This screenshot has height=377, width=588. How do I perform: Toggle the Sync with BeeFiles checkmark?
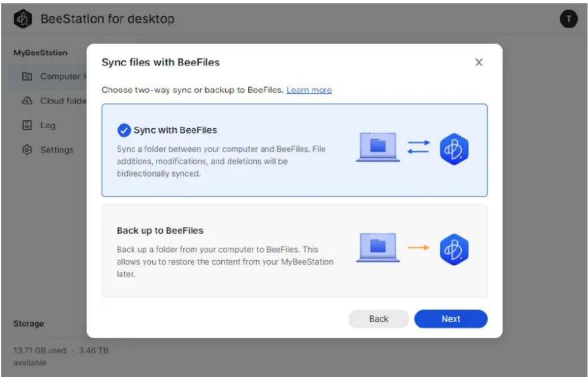click(124, 130)
